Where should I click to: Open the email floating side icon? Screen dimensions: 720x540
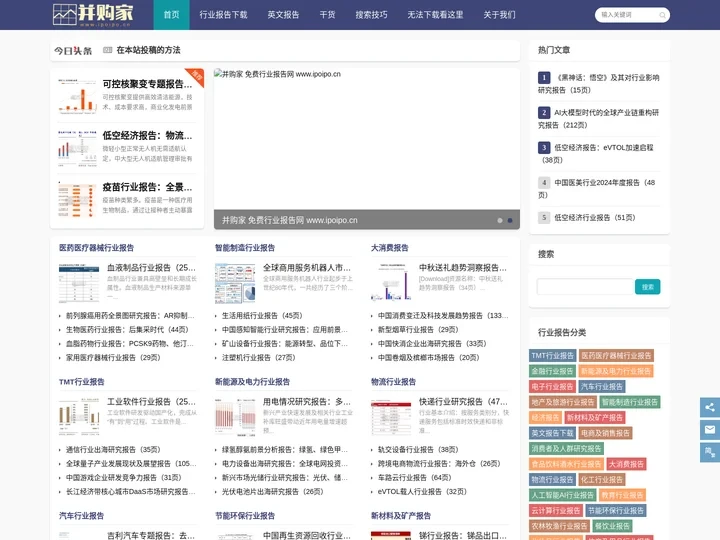pyautogui.click(x=710, y=430)
